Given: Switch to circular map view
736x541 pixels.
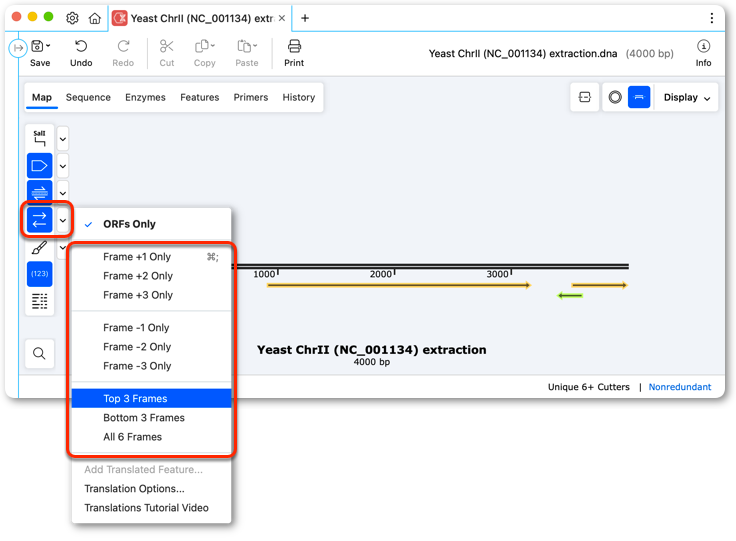Looking at the screenshot, I should point(615,97).
